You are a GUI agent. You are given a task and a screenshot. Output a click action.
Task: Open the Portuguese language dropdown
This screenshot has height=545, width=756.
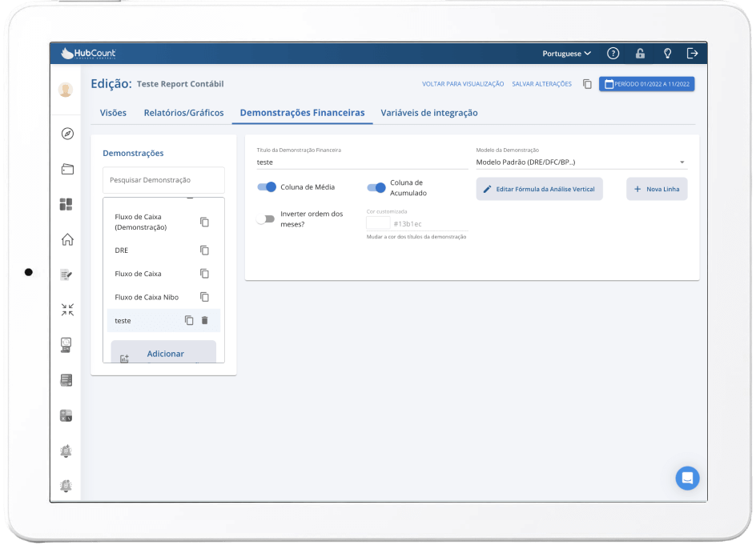tap(566, 54)
